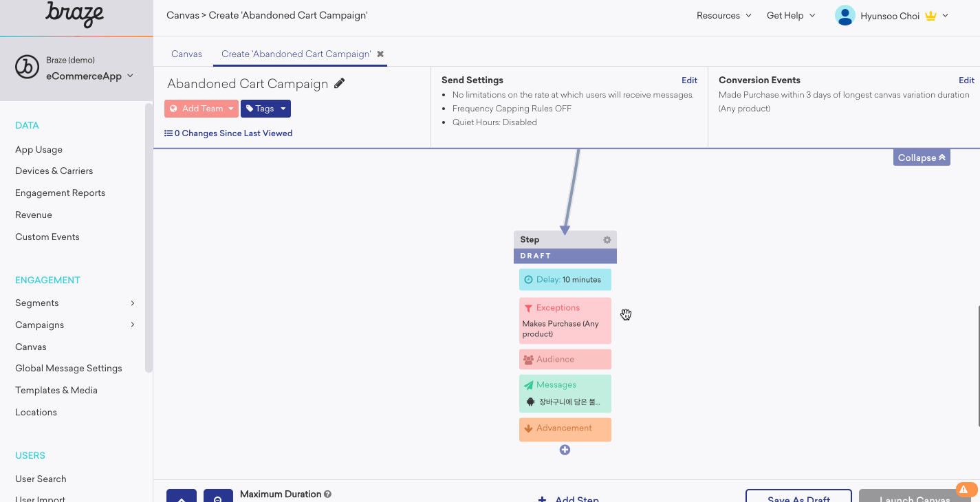This screenshot has width=980, height=502.
Task: Open the eCommerceApp workspace switcher
Action: click(x=89, y=76)
